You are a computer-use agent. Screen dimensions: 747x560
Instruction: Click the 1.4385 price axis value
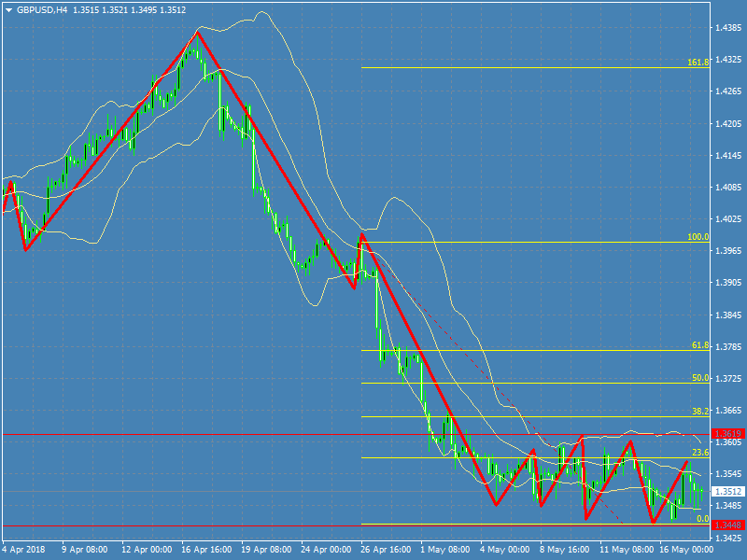pos(728,28)
